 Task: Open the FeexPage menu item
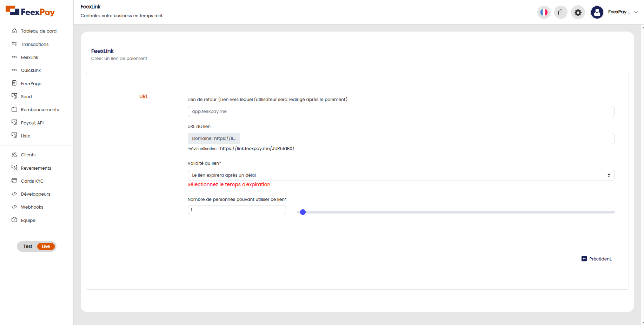coord(31,83)
